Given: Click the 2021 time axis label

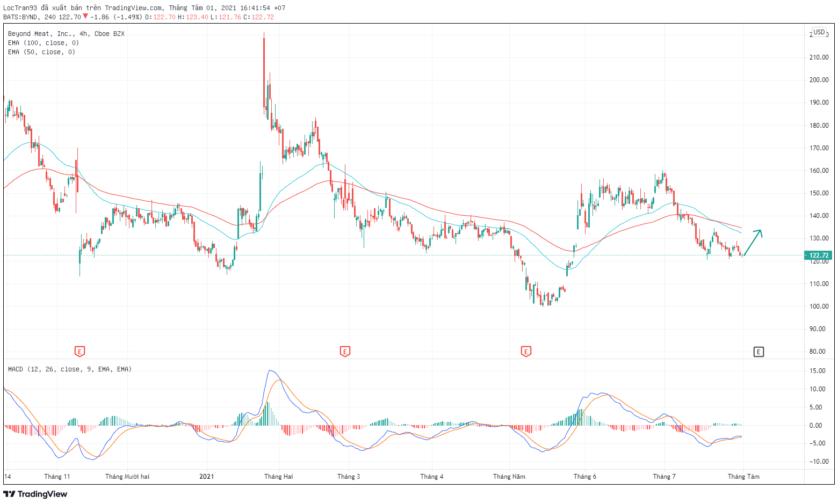Looking at the screenshot, I should point(206,477).
